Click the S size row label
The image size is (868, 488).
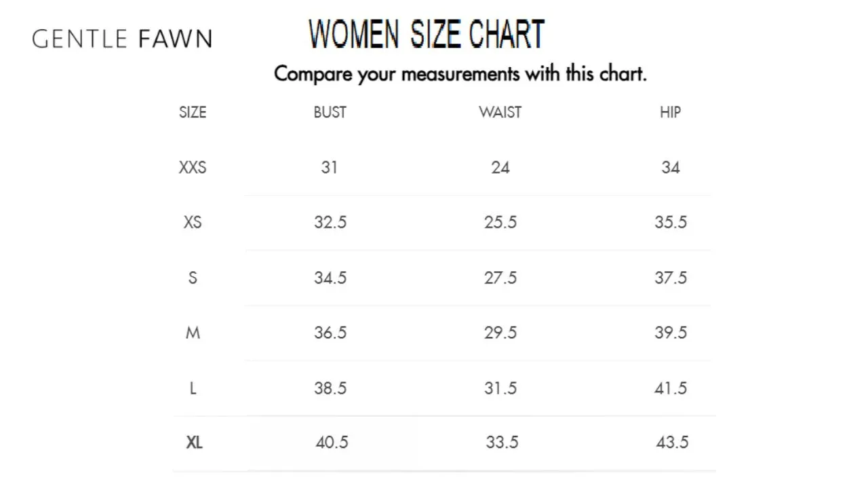(x=193, y=278)
